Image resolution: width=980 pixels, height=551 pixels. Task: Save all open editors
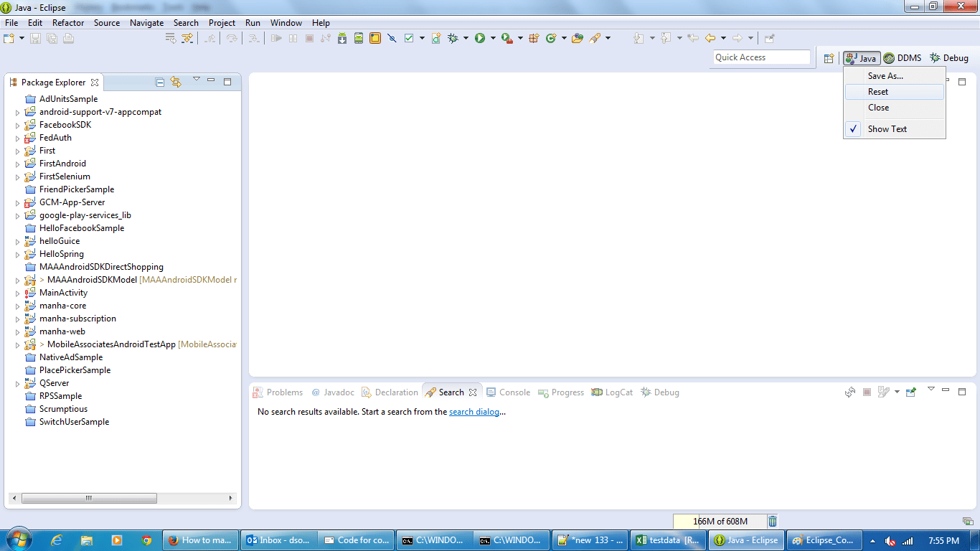tap(51, 37)
